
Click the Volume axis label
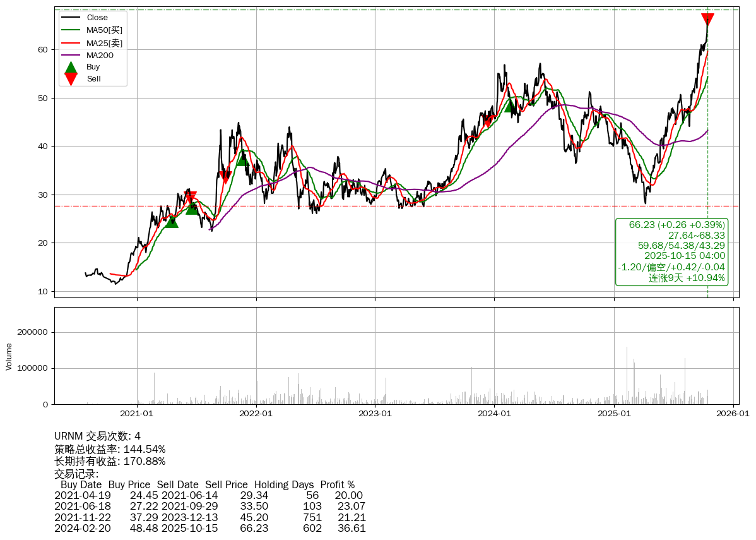click(x=9, y=356)
